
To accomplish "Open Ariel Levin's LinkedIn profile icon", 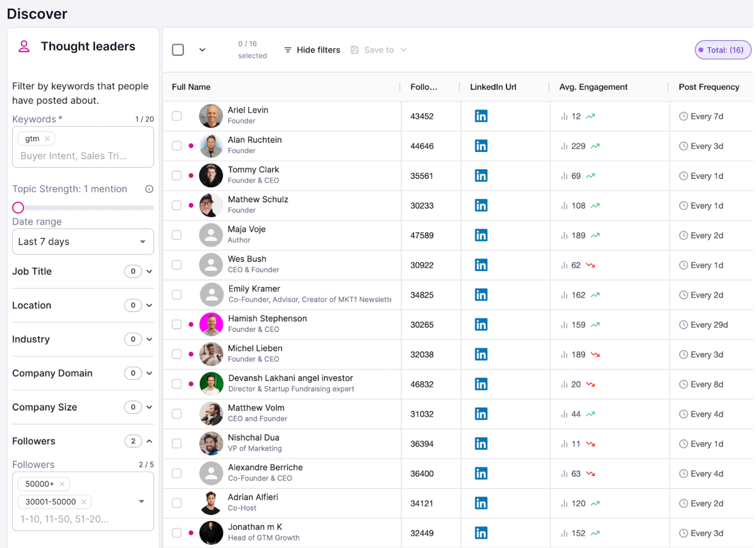I will (481, 116).
